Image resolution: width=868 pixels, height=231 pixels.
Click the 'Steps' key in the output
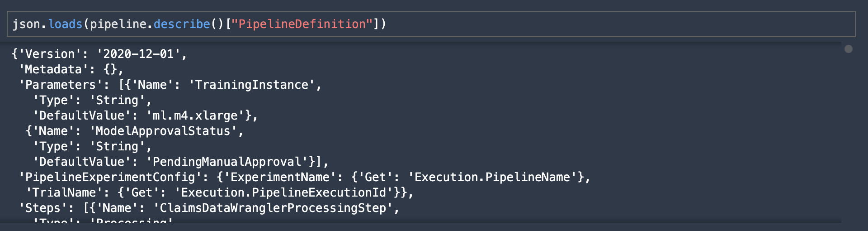tap(42, 208)
